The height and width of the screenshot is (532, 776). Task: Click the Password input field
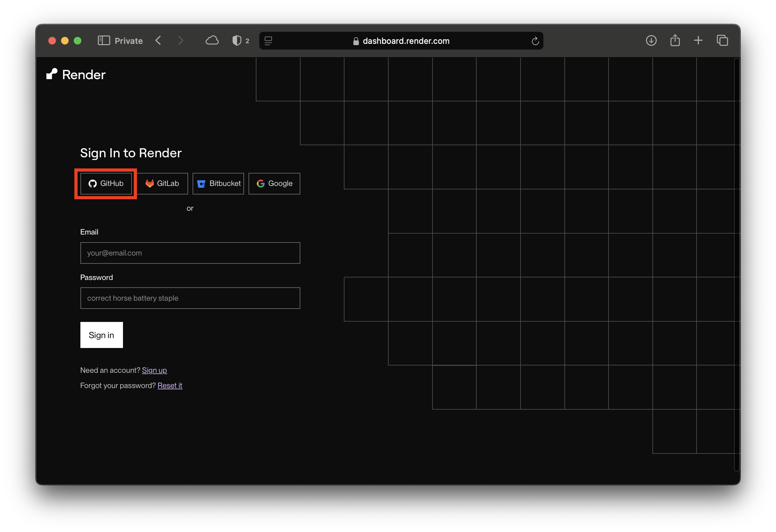tap(190, 298)
